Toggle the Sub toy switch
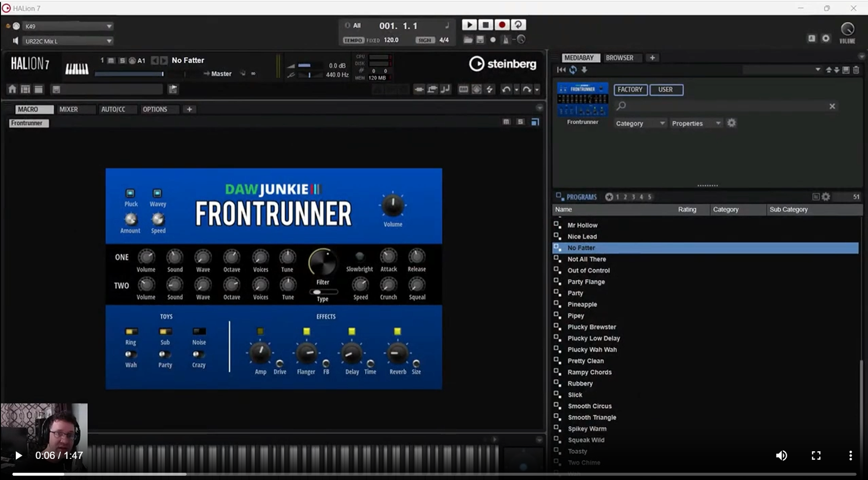The image size is (868, 480). click(165, 331)
